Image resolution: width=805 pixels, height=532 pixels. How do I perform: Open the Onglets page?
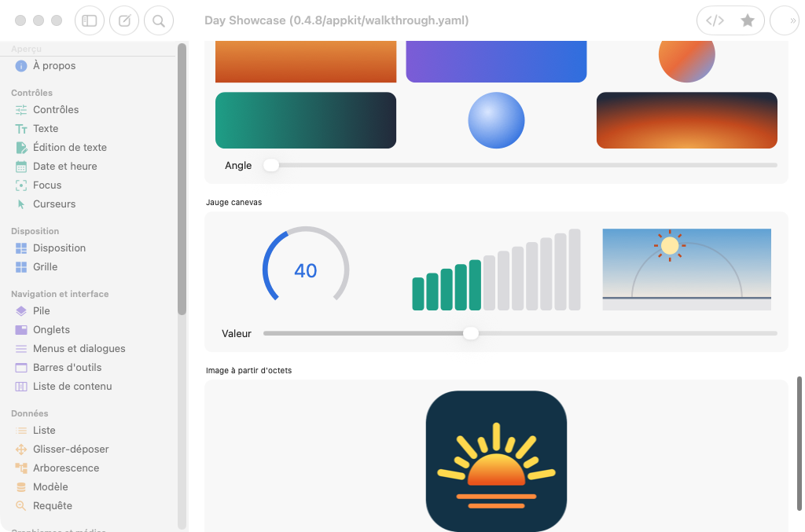[51, 330]
